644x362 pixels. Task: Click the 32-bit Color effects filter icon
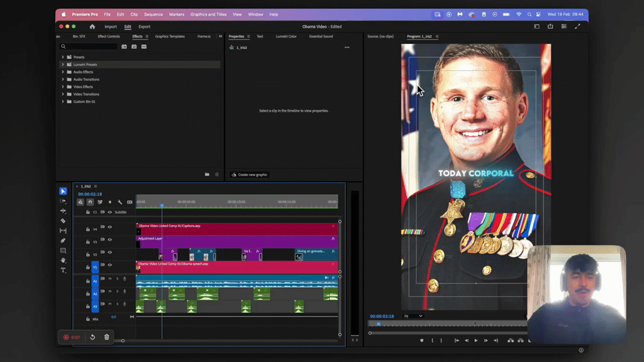[x=134, y=47]
